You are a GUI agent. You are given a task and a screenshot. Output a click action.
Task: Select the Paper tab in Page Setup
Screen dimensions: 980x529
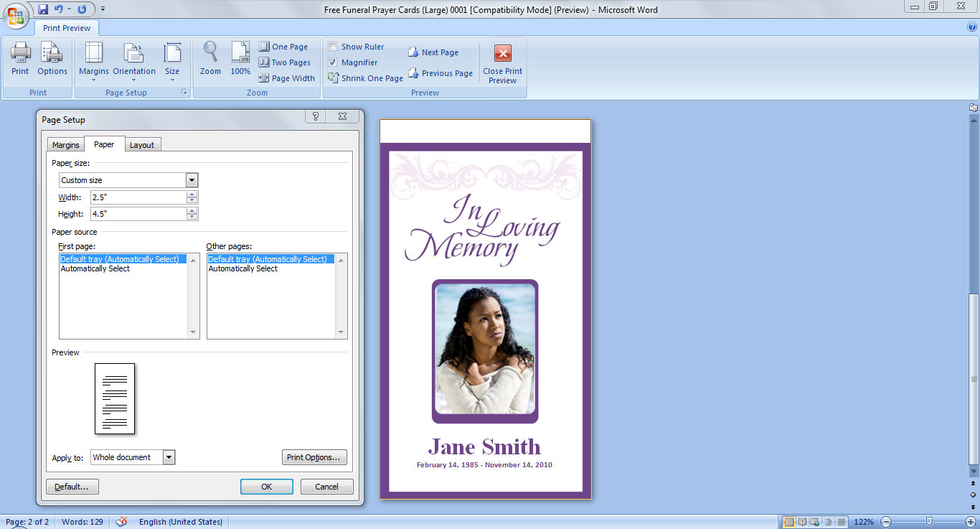104,144
